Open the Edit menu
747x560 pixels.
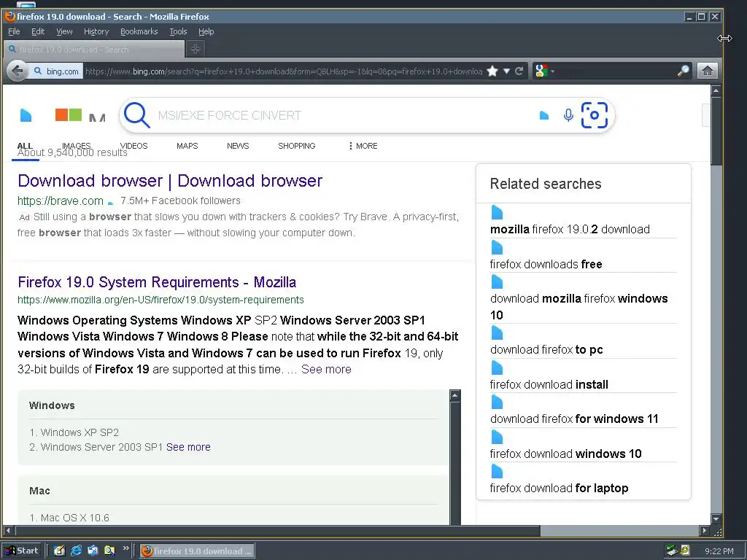coord(38,31)
